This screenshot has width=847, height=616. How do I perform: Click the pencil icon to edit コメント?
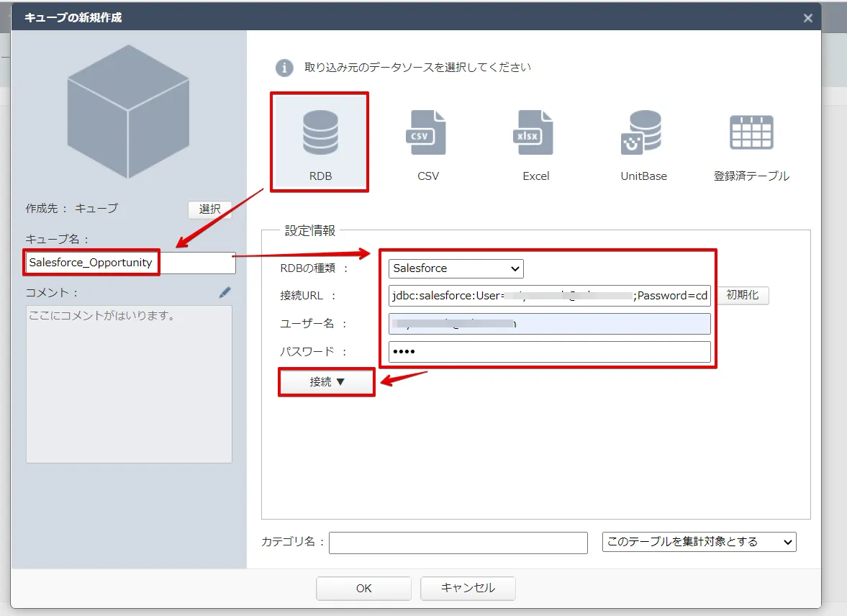(225, 292)
